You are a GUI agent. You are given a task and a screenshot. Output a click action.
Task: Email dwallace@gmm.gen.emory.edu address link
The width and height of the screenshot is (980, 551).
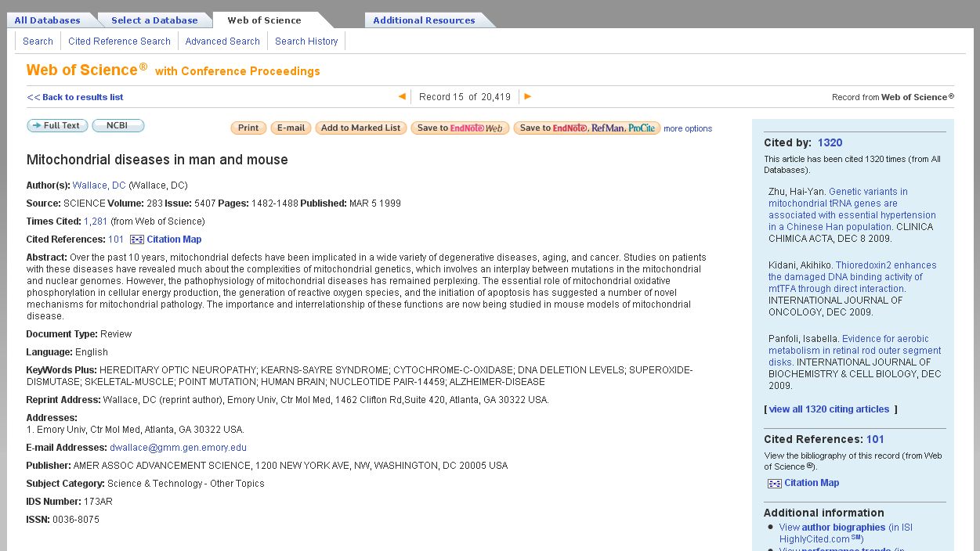[178, 448]
